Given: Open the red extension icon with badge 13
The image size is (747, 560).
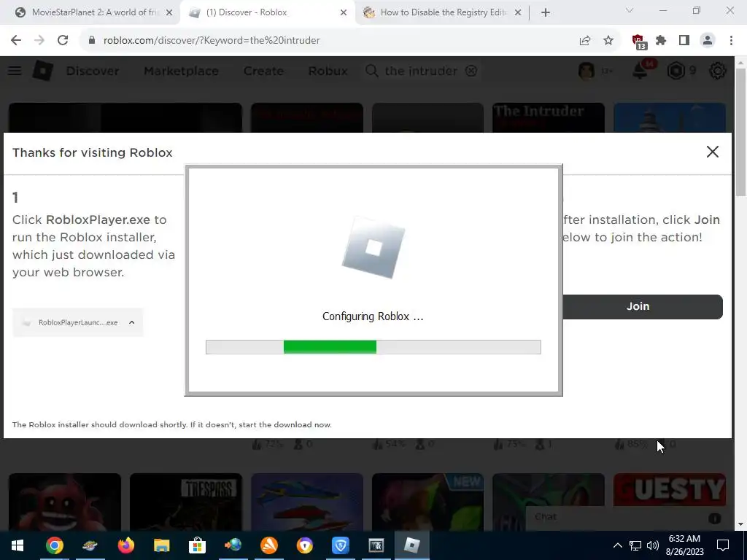Looking at the screenshot, I should pos(639,42).
